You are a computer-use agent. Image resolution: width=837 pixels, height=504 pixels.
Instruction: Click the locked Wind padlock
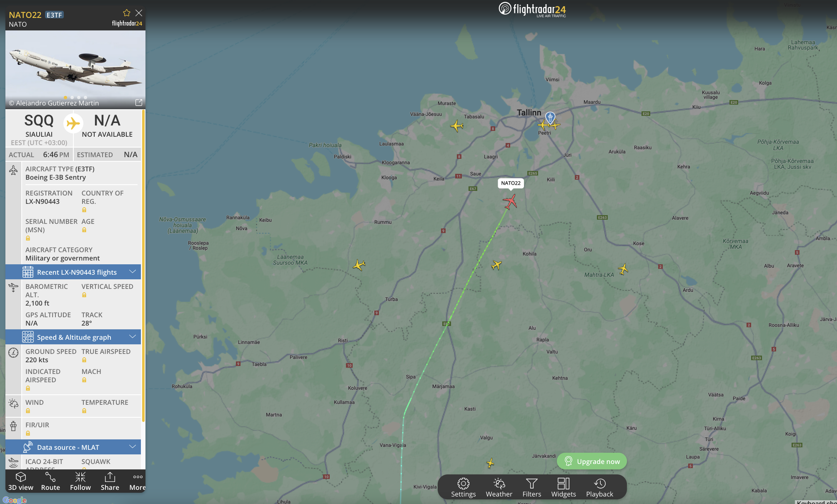pos(28,411)
